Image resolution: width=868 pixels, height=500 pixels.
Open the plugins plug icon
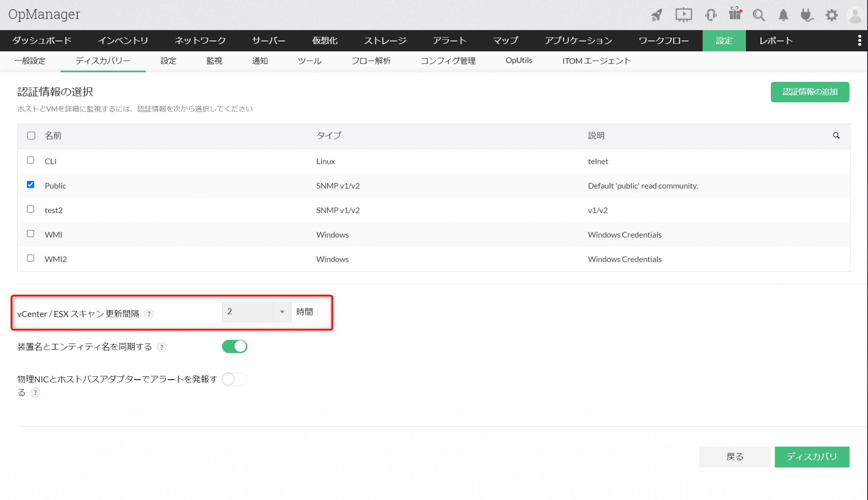pyautogui.click(x=807, y=14)
